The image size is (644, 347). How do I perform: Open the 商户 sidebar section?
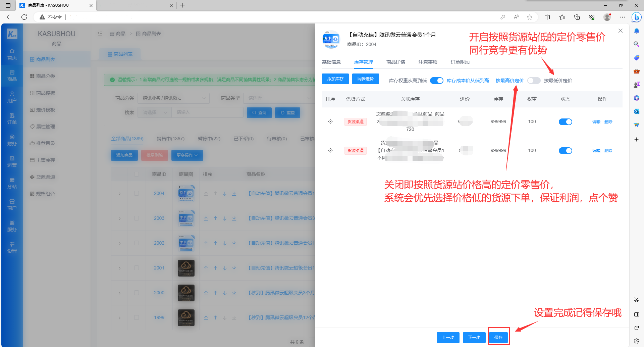(12, 204)
